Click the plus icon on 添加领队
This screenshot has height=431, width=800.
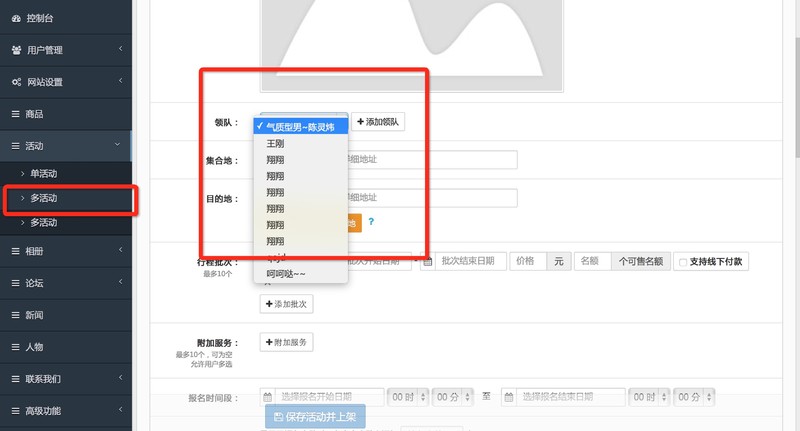tap(361, 122)
